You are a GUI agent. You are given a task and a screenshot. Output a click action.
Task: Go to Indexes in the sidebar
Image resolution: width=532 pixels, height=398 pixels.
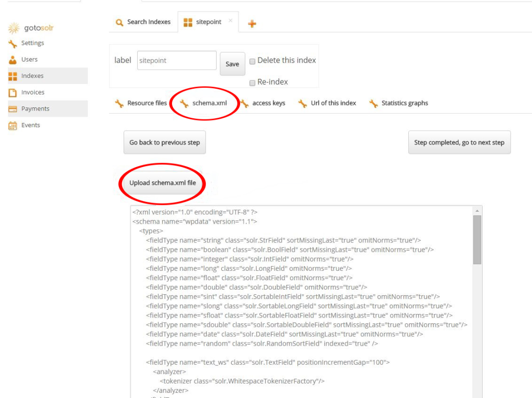tap(48, 76)
